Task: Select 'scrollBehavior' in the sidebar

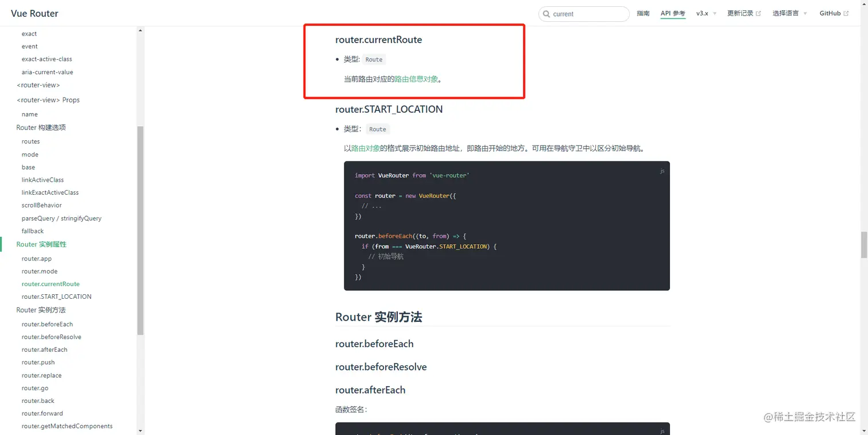Action: point(42,205)
